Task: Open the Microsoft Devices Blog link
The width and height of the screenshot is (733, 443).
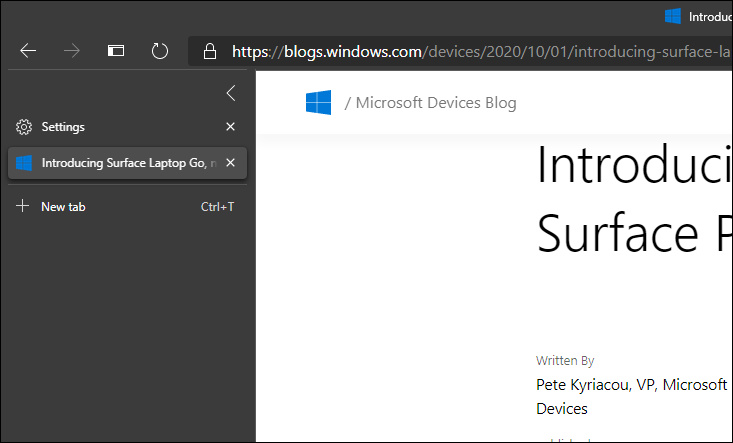Action: (x=436, y=103)
